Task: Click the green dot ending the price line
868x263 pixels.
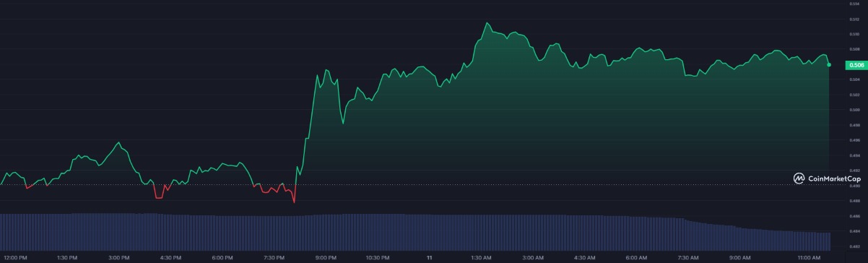Action: tap(829, 65)
